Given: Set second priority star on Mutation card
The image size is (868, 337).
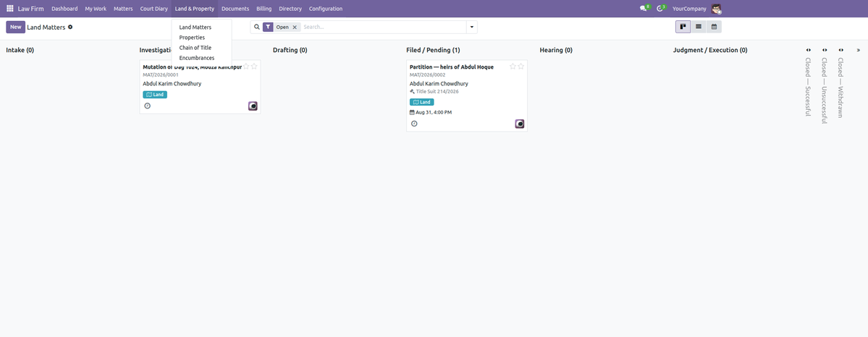Looking at the screenshot, I should [x=254, y=67].
